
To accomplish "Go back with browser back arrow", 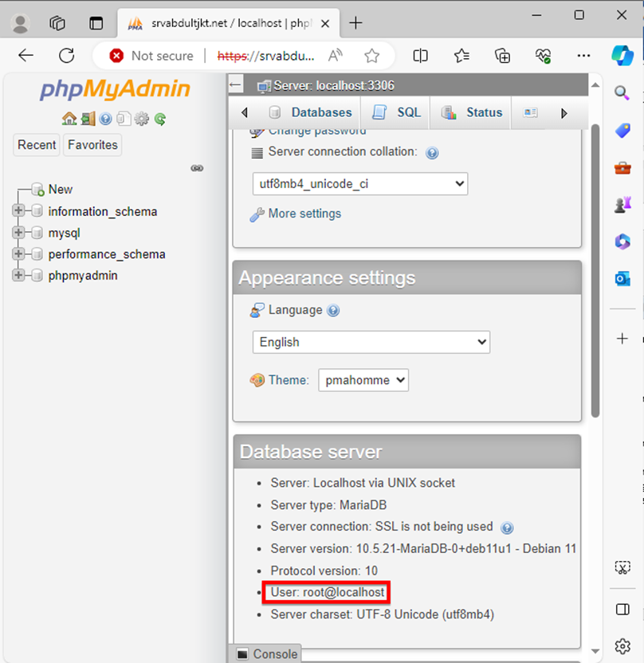I will pyautogui.click(x=26, y=56).
